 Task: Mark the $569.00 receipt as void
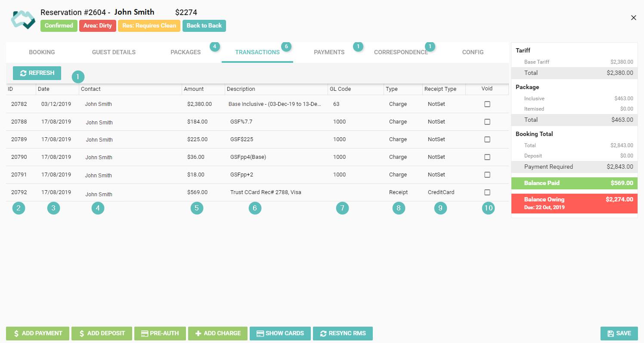(487, 192)
